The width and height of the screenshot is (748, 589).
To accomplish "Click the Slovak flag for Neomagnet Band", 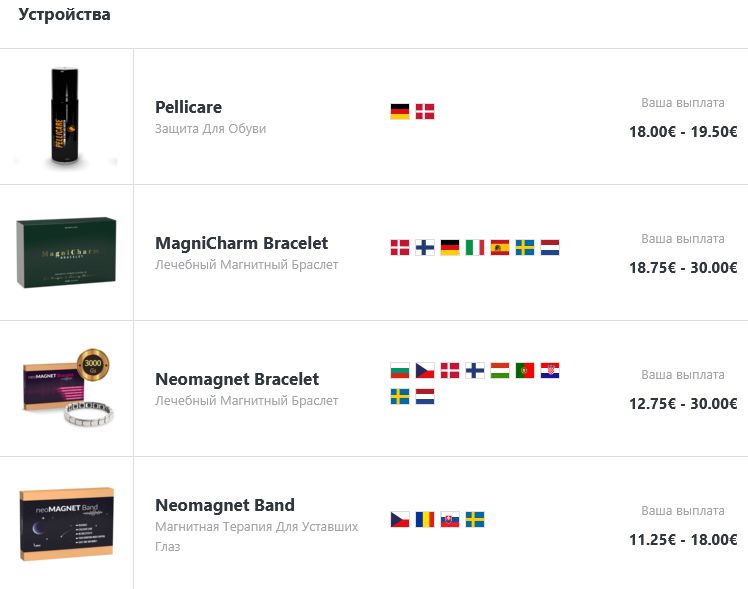I will pos(450,520).
